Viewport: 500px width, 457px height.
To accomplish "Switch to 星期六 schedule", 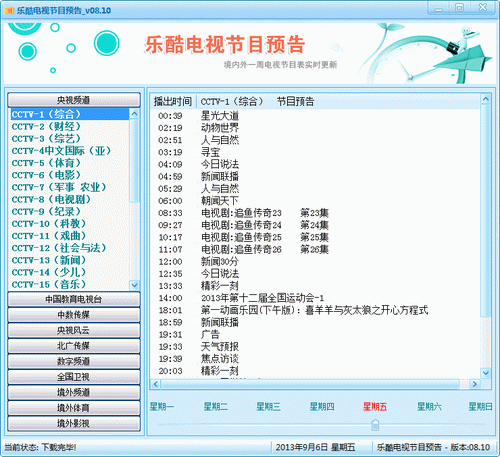I will click(x=429, y=407).
